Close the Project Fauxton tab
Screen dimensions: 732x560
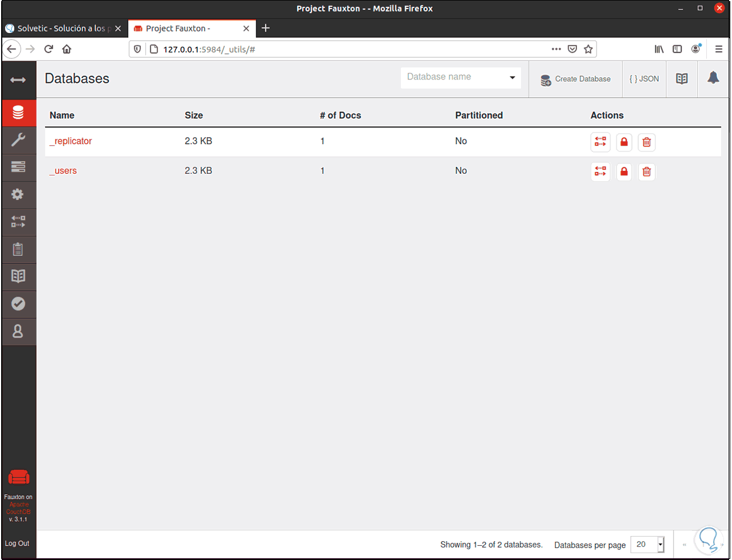point(246,29)
